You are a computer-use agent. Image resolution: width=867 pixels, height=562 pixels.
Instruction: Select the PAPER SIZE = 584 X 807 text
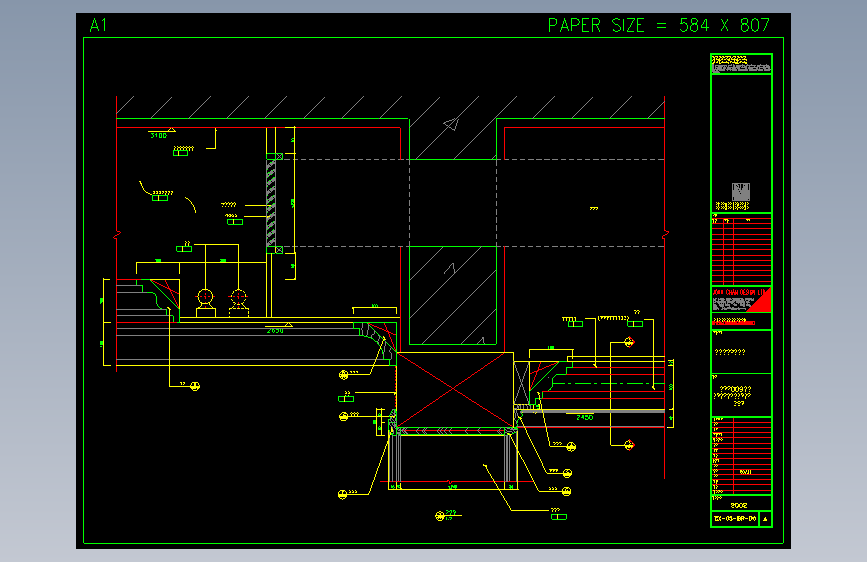(x=659, y=25)
